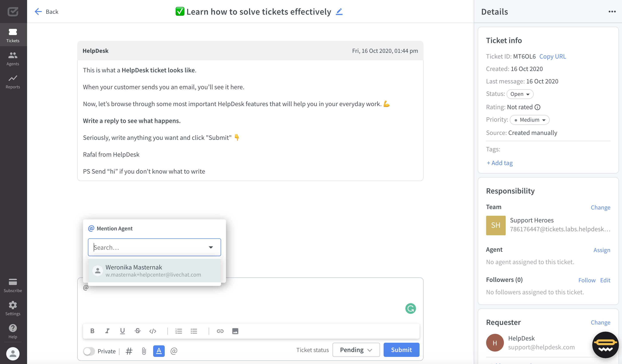
Task: Open the chat widget bubble
Action: (605, 345)
